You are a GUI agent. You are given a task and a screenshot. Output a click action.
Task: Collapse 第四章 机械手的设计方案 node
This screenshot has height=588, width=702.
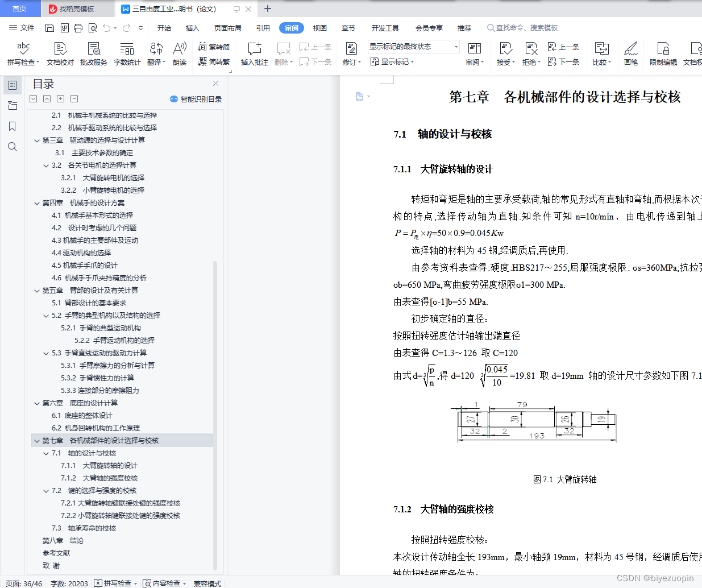tap(37, 203)
